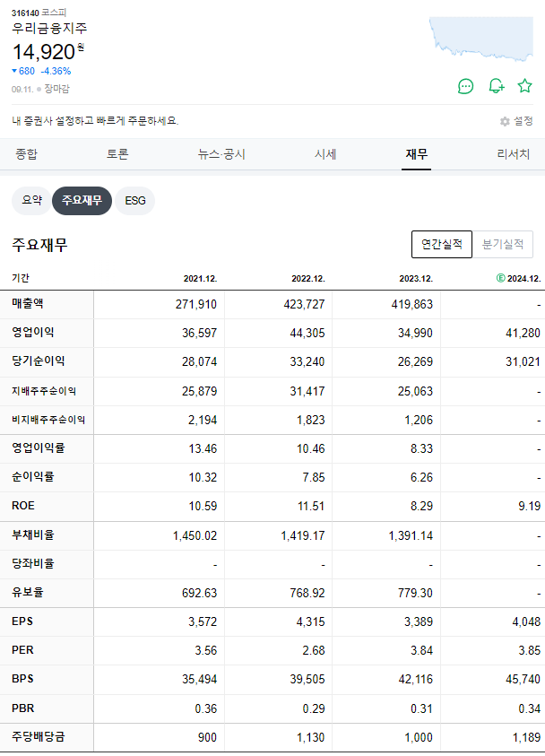Click the 2024 당기순이익 estimate 31,021

[523, 362]
